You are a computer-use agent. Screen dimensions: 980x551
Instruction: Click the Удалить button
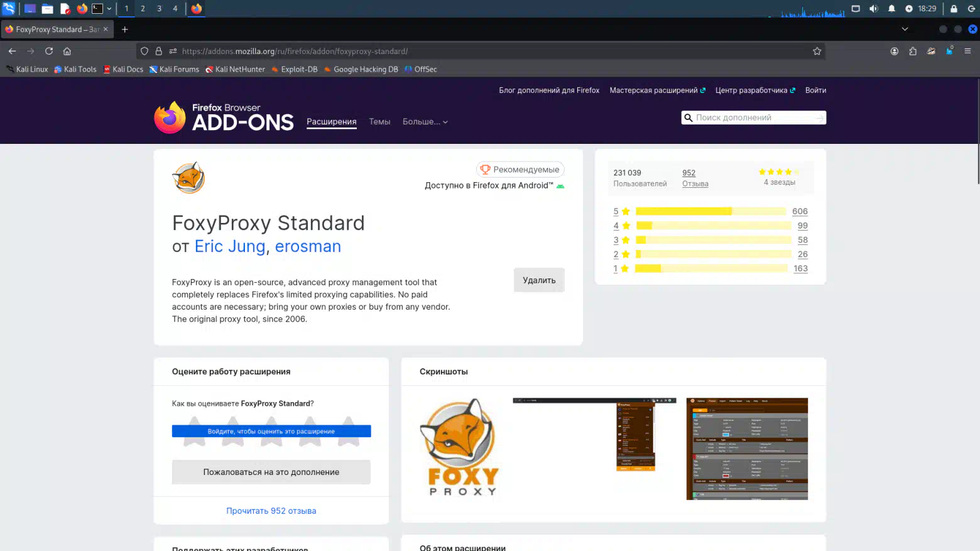pyautogui.click(x=539, y=280)
